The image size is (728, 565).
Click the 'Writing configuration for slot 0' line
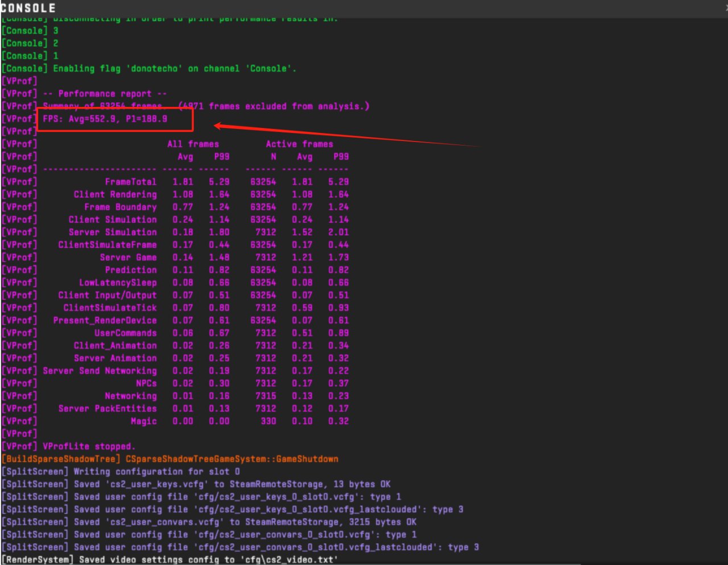pos(156,471)
